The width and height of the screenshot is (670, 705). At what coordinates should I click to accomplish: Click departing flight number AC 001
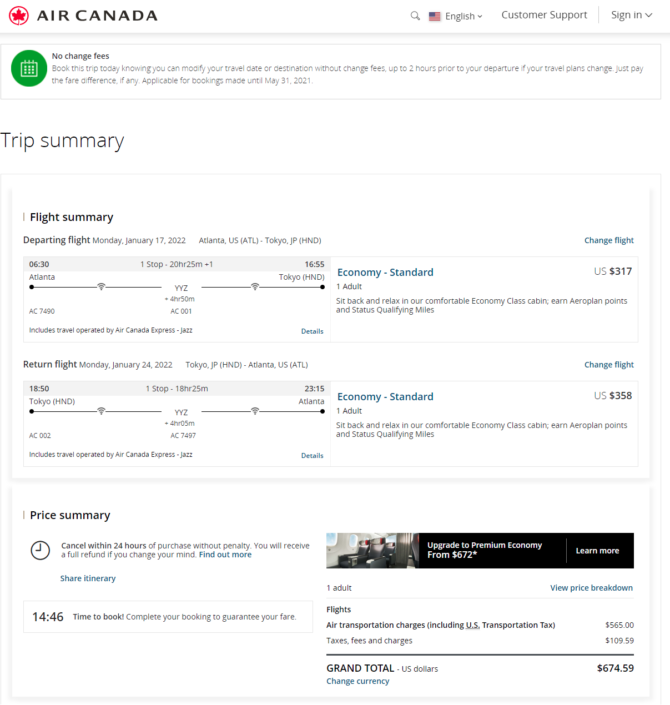point(181,311)
